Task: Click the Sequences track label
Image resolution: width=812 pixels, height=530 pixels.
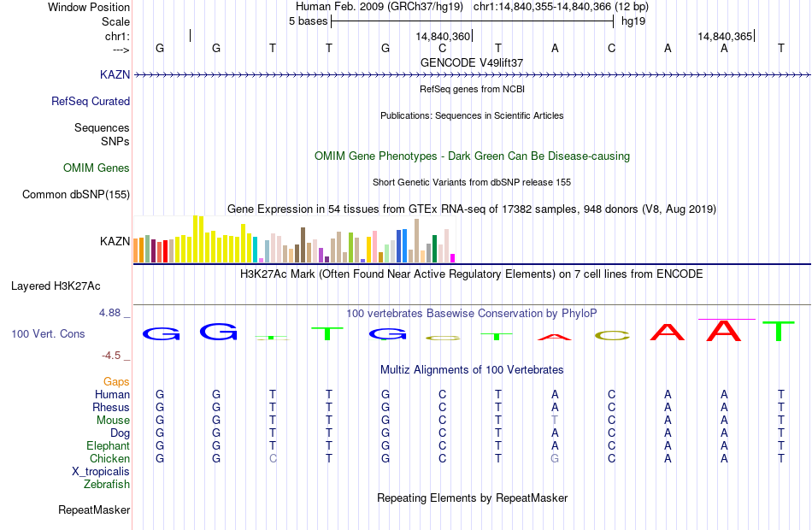Action: coord(102,127)
